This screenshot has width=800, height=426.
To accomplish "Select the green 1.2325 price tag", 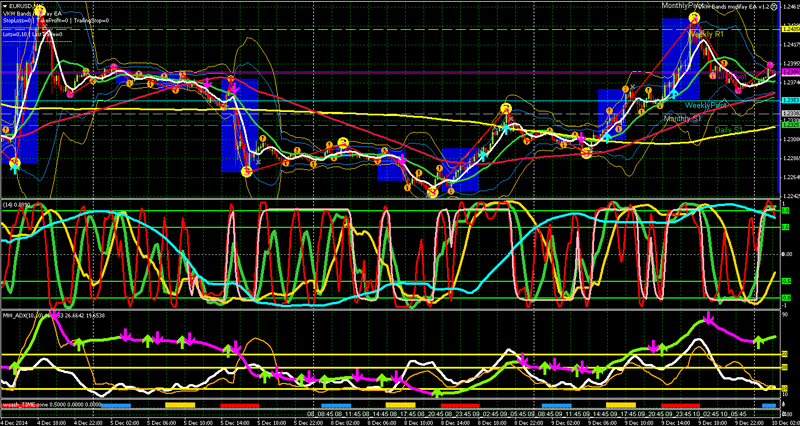I will point(789,127).
